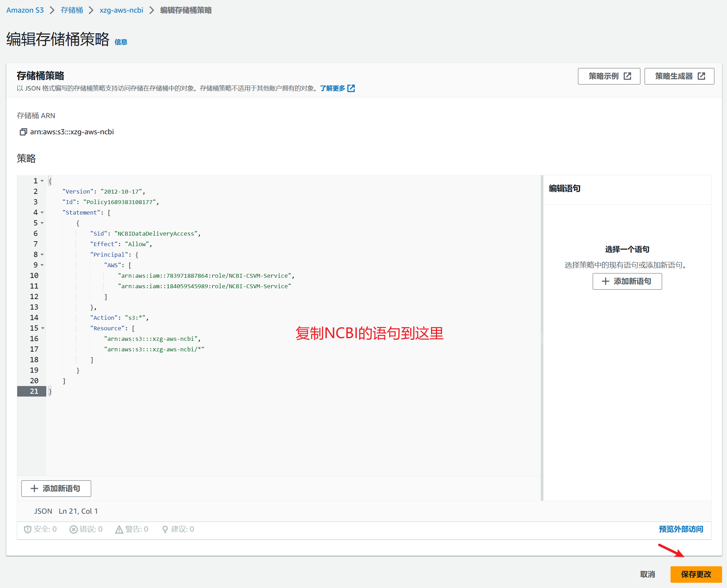Click 保存更改 to save policy

pos(696,574)
